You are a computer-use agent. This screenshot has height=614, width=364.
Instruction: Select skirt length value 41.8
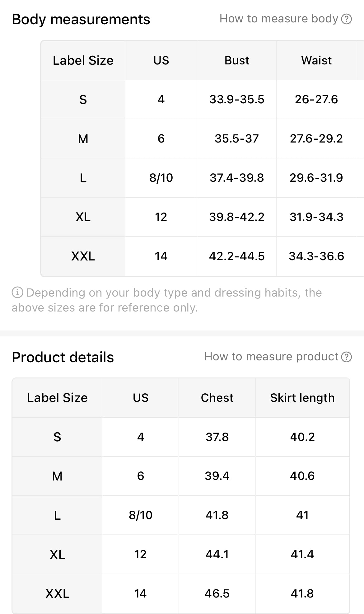click(x=302, y=593)
